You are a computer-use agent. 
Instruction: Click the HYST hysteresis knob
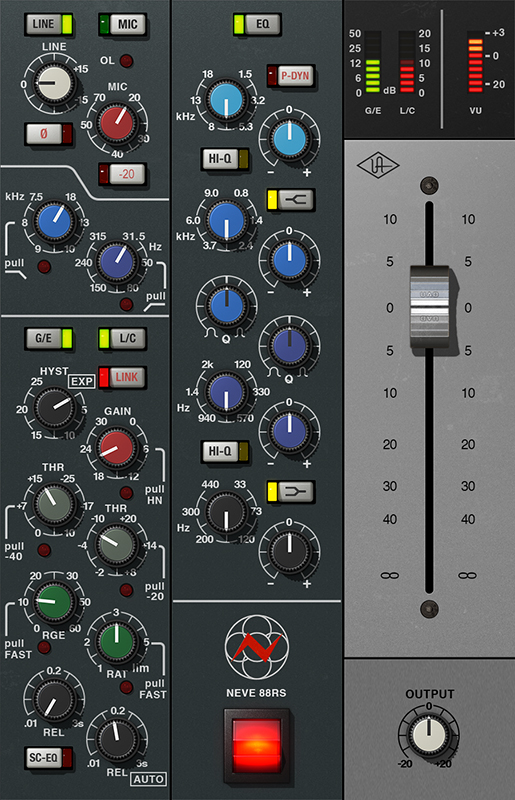[x=53, y=408]
